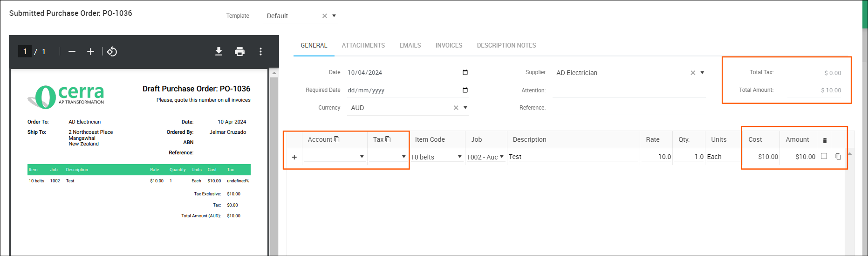Zoom out the PDF preview
The height and width of the screenshot is (256, 868).
(72, 52)
